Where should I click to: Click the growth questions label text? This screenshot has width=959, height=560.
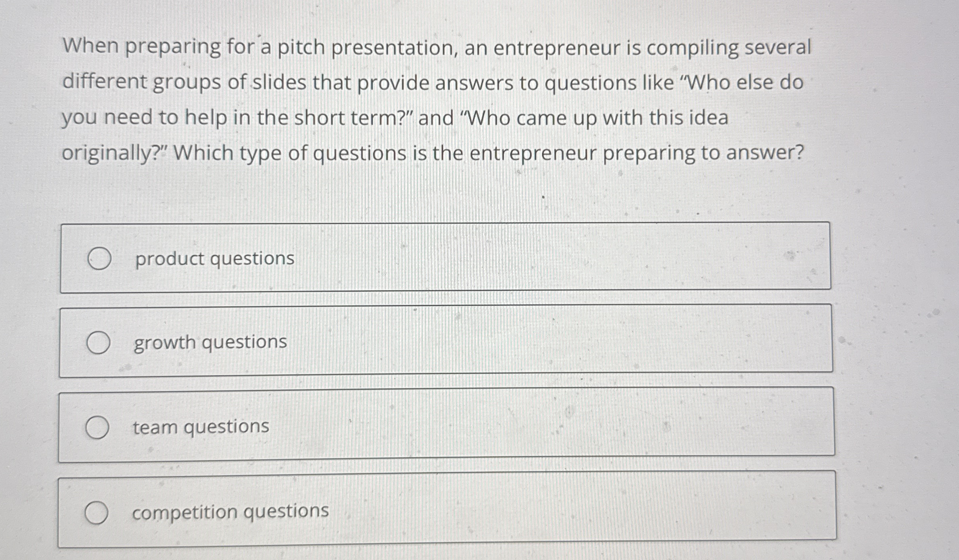pos(210,342)
